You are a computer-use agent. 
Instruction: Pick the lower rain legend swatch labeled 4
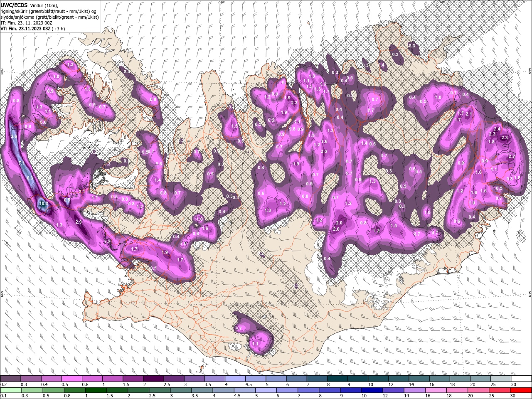[223, 390]
